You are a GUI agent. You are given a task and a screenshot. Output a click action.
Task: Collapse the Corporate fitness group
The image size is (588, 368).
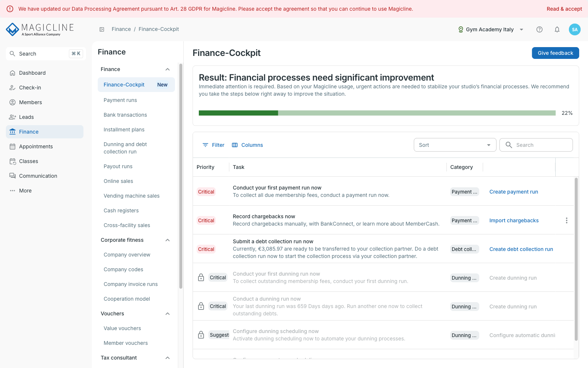click(x=168, y=240)
